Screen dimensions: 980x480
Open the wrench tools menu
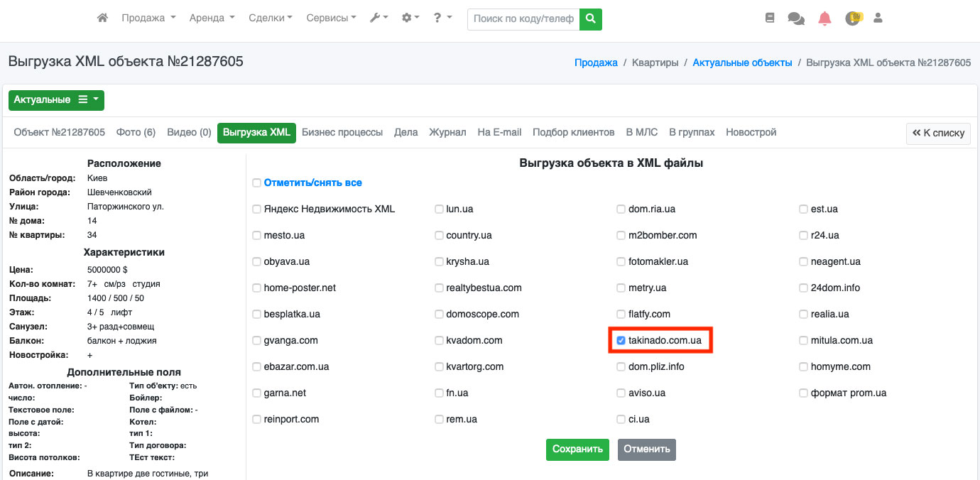coord(379,18)
